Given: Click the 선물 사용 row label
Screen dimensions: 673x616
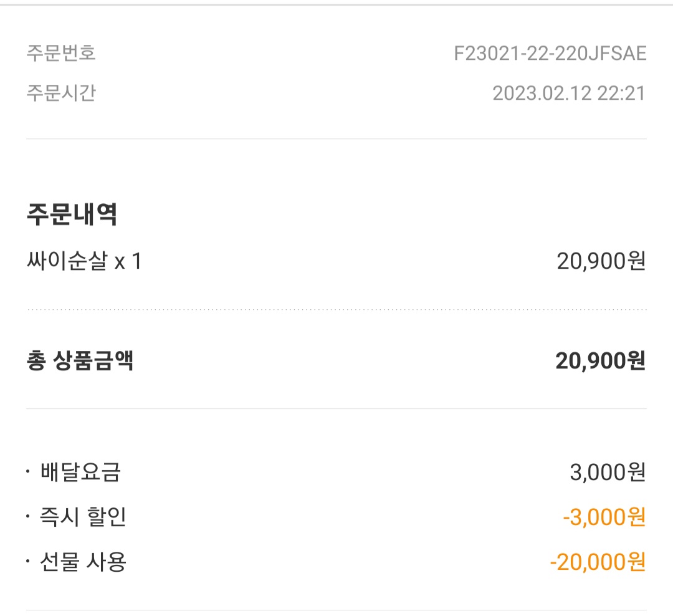Looking at the screenshot, I should [83, 562].
